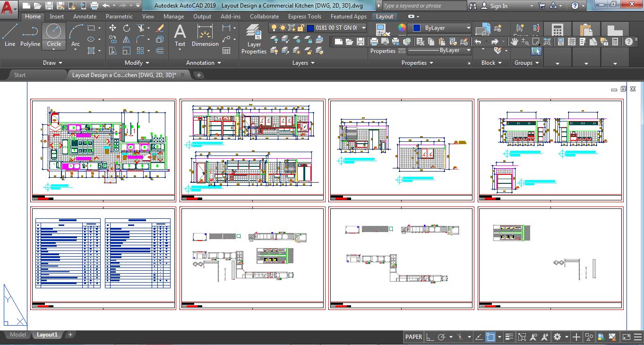The height and width of the screenshot is (345, 644).
Task: Click the Erase tool icon
Action: (x=160, y=28)
